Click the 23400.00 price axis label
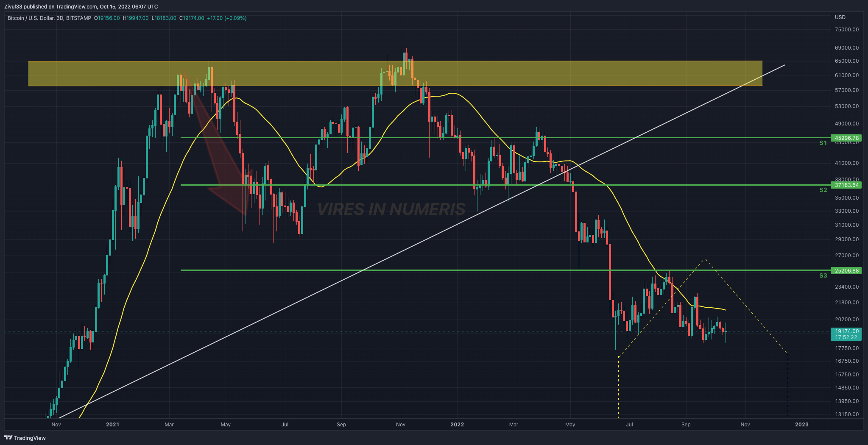The height and width of the screenshot is (445, 868). click(847, 287)
